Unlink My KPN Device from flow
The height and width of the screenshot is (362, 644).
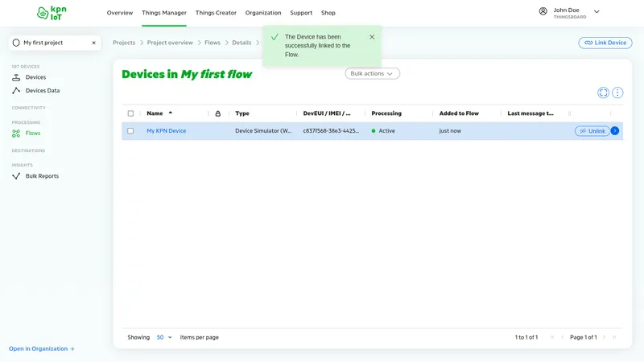coord(592,131)
